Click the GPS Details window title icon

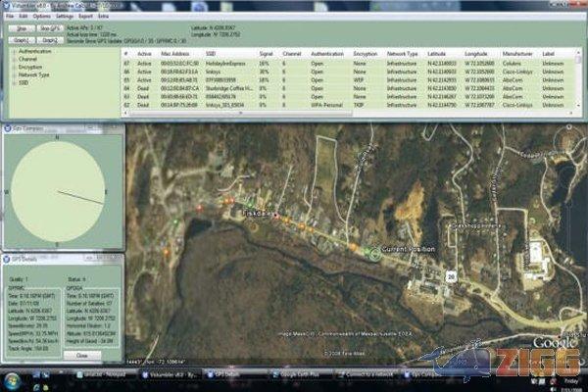click(x=7, y=258)
